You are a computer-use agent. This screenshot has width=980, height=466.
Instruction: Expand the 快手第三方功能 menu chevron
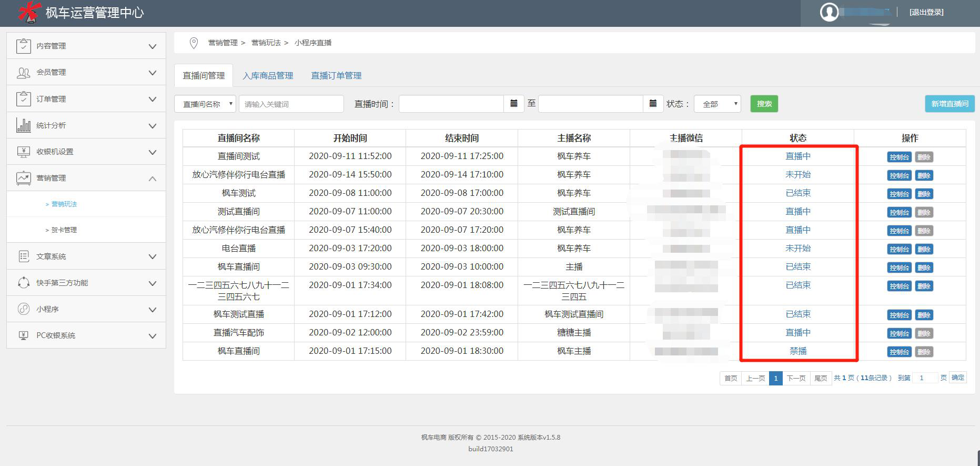coord(153,283)
